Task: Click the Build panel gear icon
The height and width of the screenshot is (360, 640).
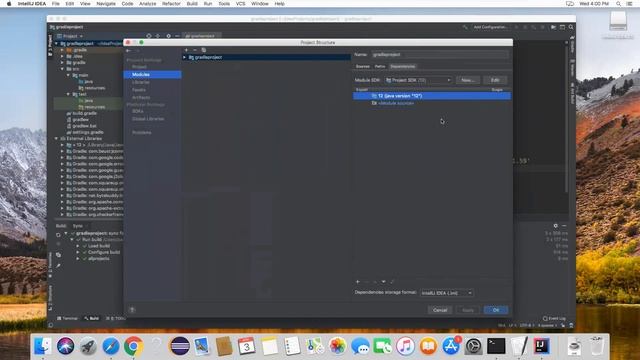Action: tap(556, 226)
